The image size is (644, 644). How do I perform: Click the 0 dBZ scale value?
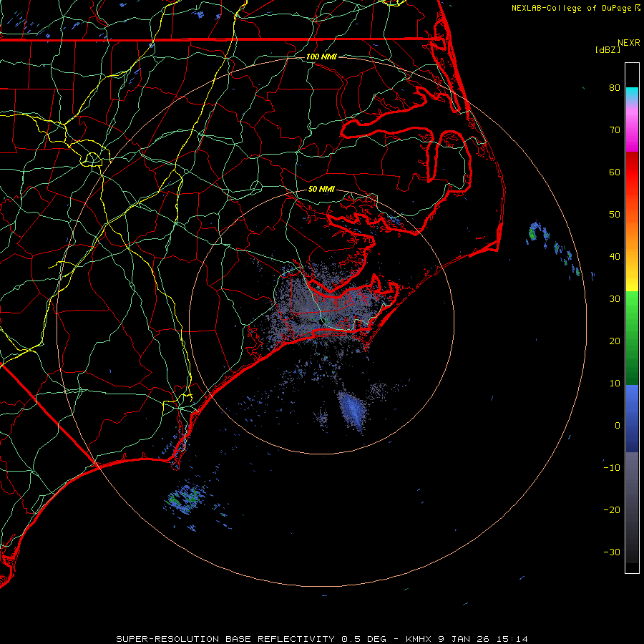coord(618,426)
